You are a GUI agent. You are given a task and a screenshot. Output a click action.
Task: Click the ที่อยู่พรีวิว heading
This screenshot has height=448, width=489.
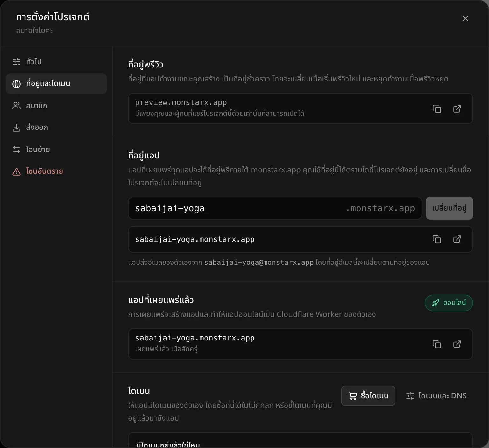click(146, 64)
